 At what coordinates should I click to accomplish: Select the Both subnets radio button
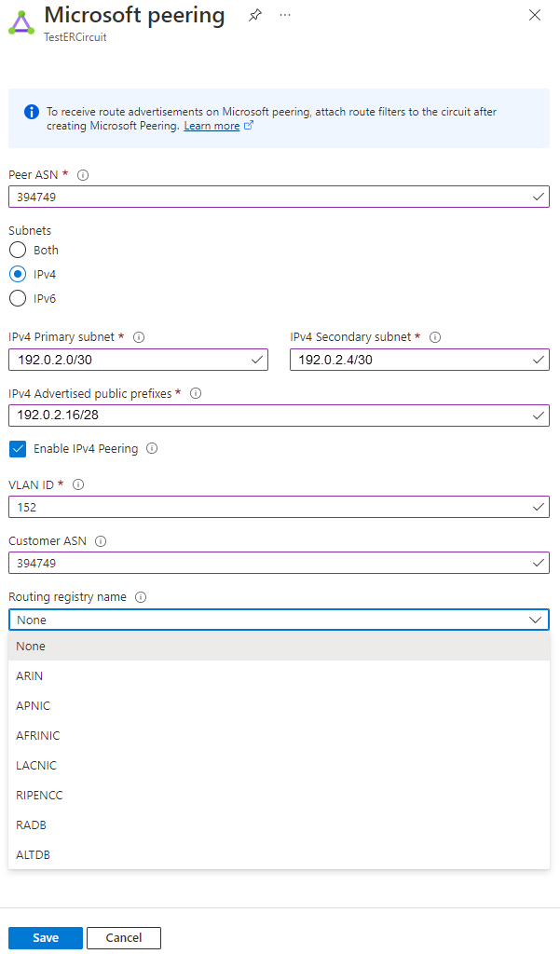click(x=17, y=250)
